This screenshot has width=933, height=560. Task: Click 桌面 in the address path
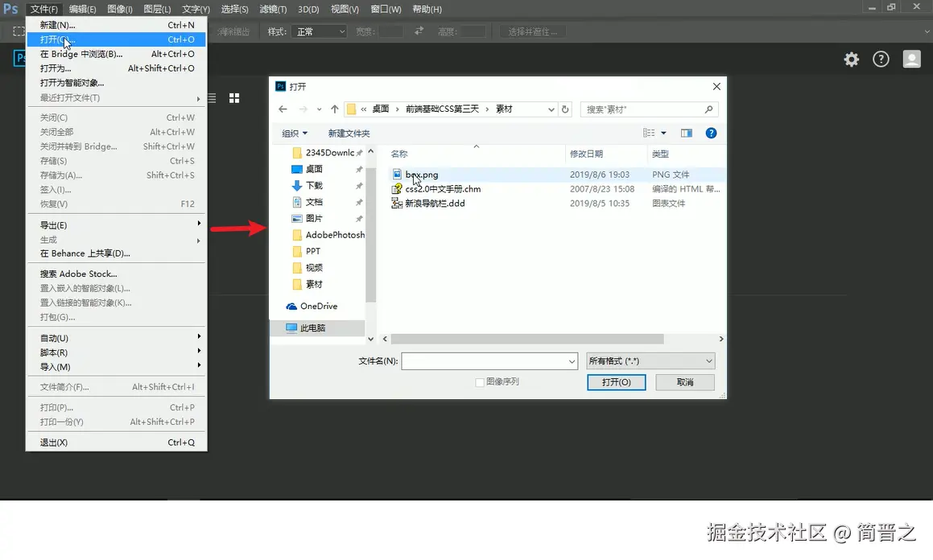coord(380,109)
